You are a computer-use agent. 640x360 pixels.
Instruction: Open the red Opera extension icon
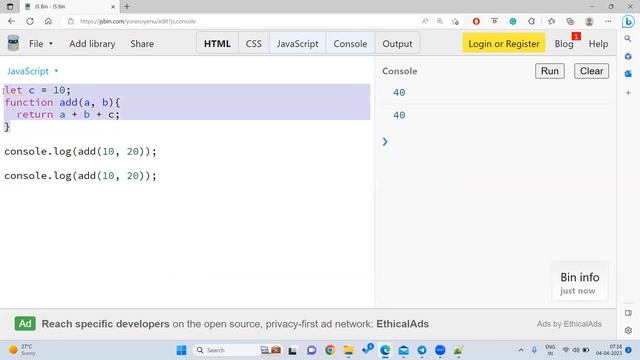click(x=476, y=21)
